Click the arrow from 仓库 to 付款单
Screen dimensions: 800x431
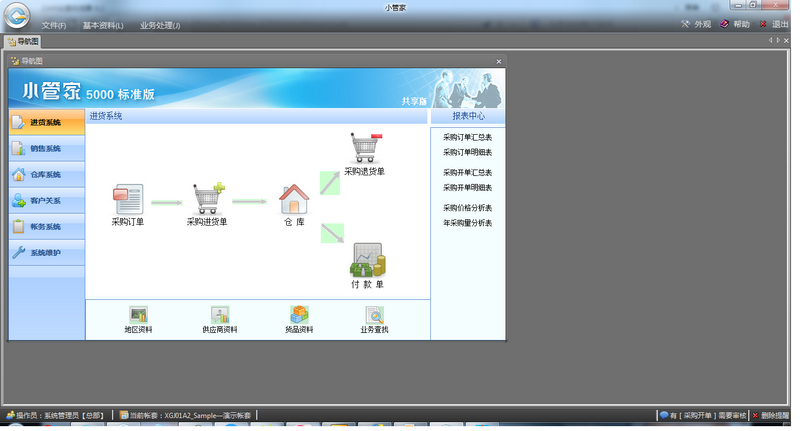point(332,233)
